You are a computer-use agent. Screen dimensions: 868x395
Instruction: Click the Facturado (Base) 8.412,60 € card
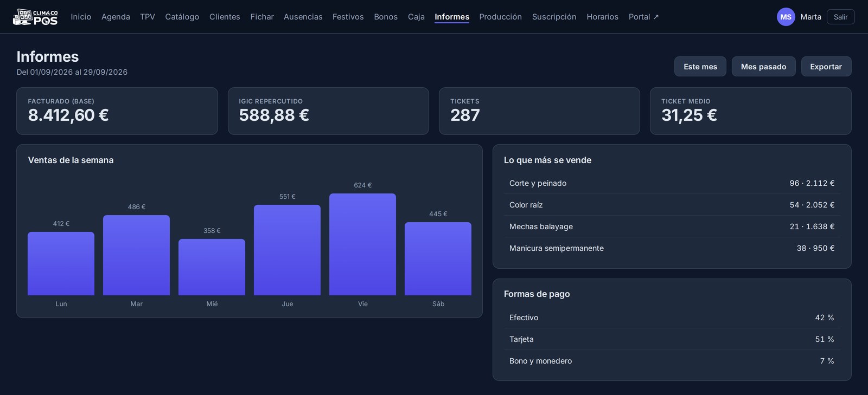coord(117,111)
